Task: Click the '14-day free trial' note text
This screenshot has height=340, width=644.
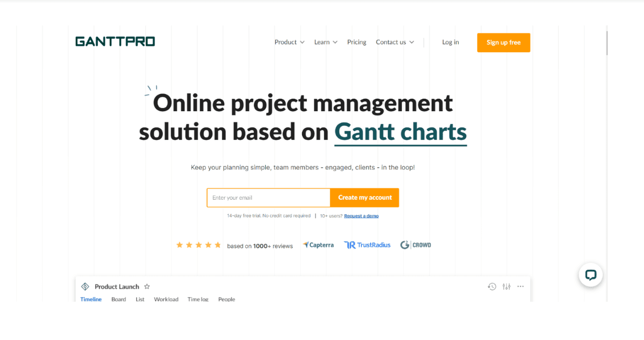Action: point(269,216)
